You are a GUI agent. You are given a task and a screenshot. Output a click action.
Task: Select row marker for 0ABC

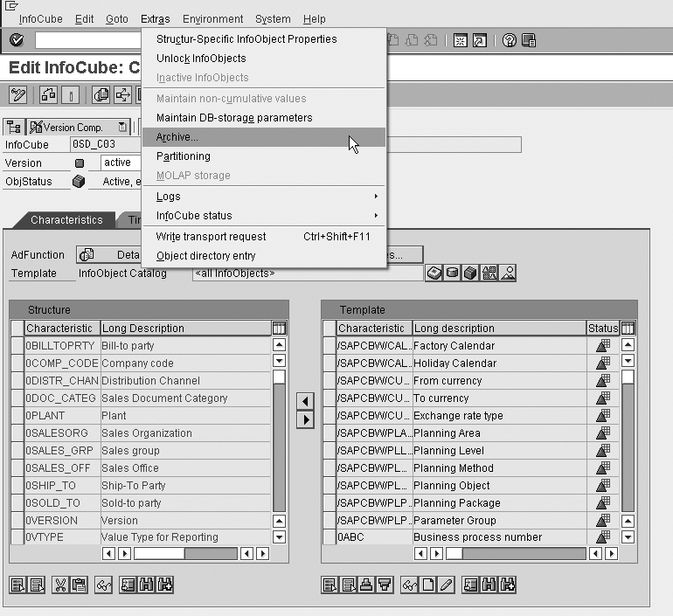click(330, 537)
